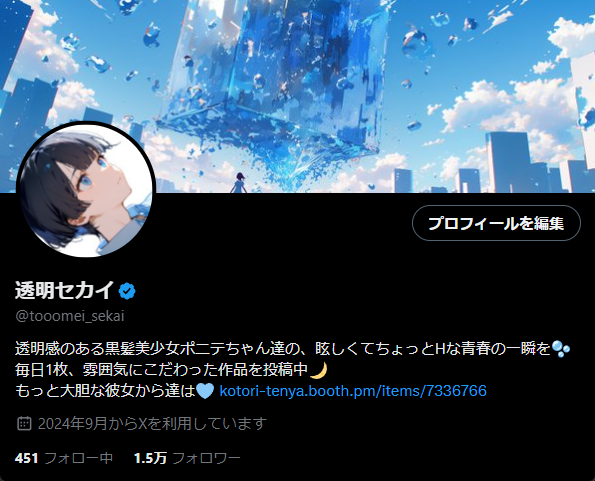
Task: Click the crescent moon emoji in bio
Action: coord(318,370)
